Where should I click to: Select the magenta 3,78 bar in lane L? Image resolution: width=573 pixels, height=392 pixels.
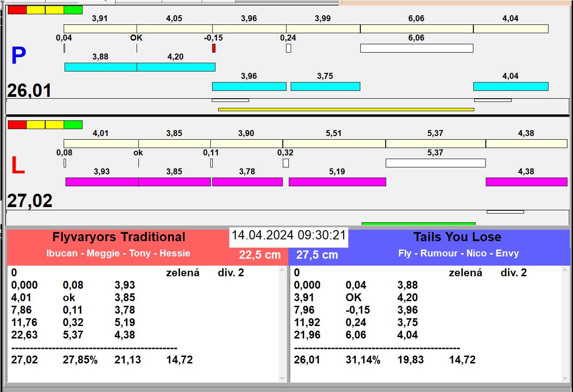pos(247,182)
